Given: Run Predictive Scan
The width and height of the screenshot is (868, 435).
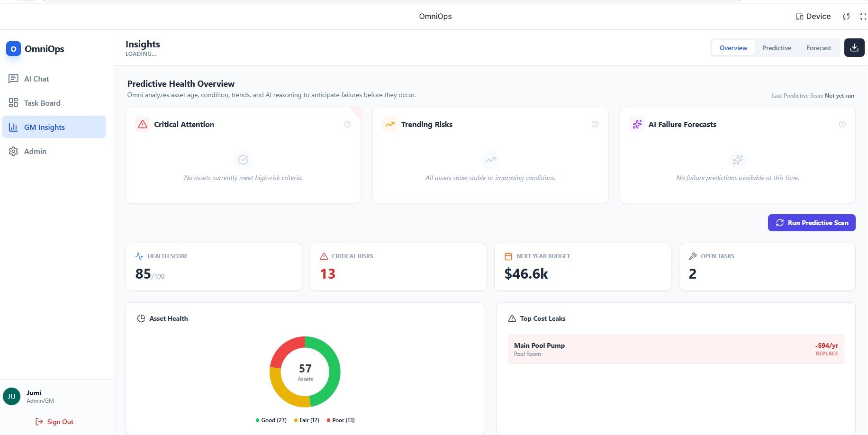Looking at the screenshot, I should 811,223.
